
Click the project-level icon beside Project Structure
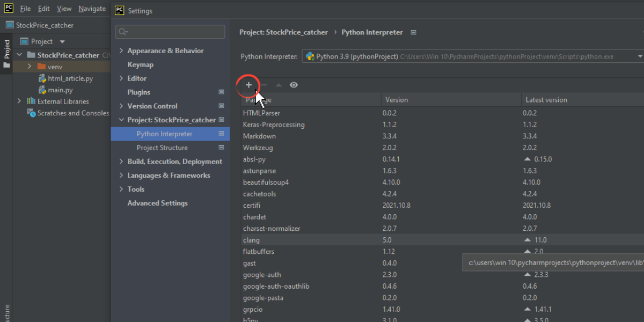click(x=221, y=148)
